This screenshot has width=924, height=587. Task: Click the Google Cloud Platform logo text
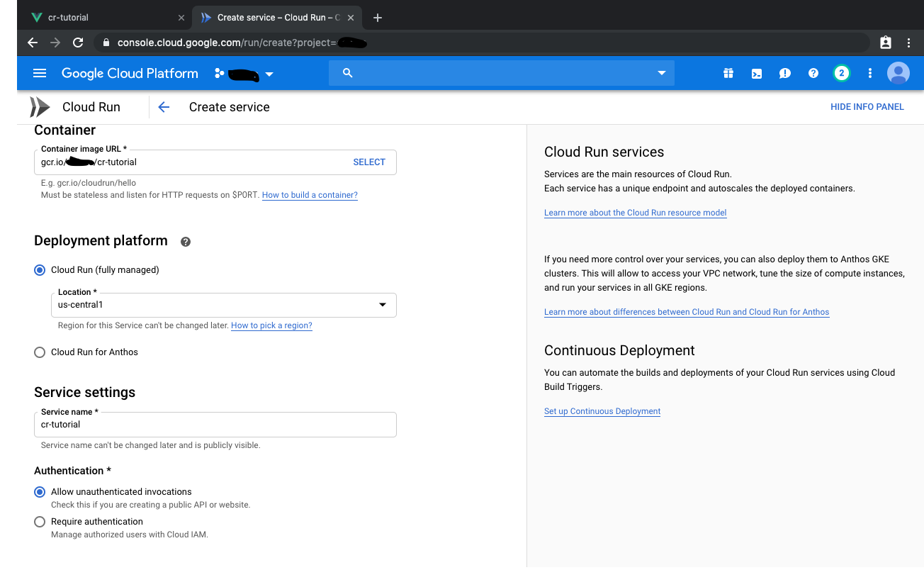[130, 73]
